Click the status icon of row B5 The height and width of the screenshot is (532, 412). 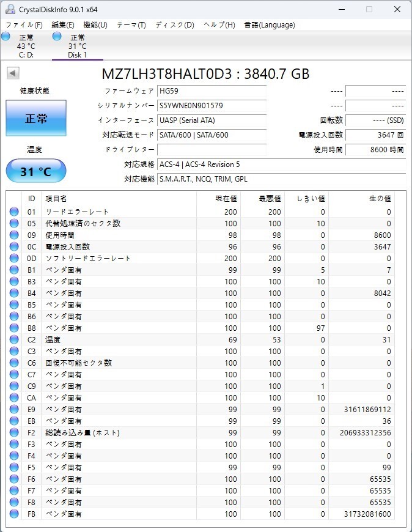click(14, 305)
